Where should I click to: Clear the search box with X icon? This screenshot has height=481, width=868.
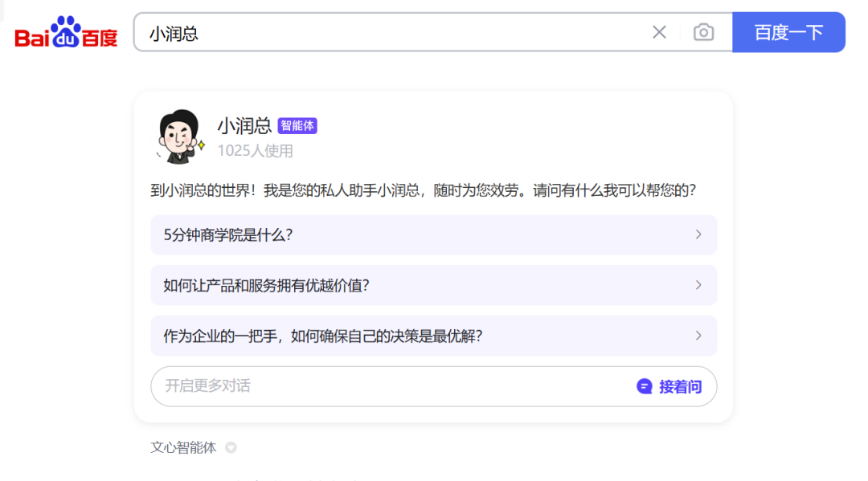point(659,32)
